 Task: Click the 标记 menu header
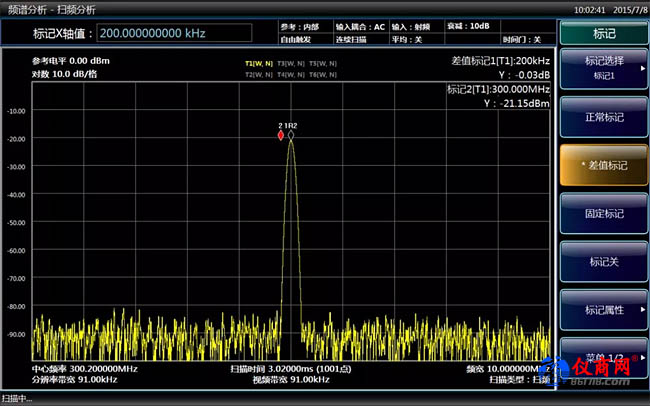click(604, 33)
